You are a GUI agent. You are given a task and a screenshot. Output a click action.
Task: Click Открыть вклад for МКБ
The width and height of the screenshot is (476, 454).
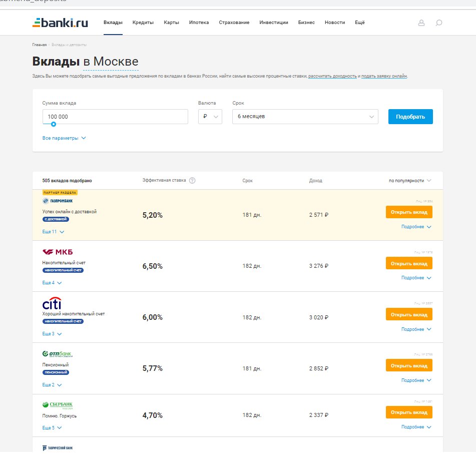(409, 263)
